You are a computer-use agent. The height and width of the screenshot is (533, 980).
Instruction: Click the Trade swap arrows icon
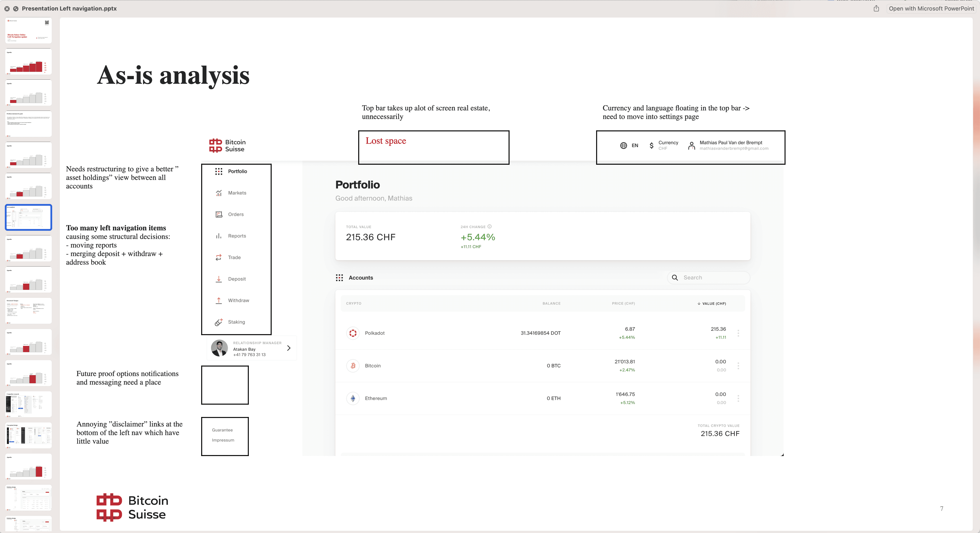click(x=219, y=258)
